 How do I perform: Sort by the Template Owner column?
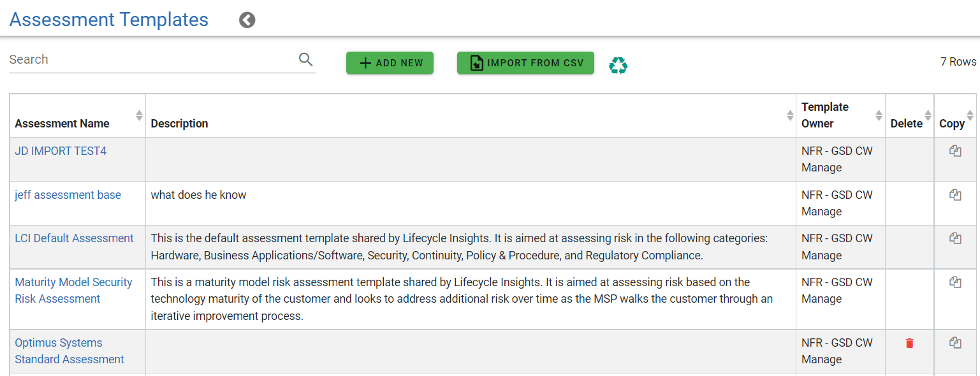click(879, 115)
